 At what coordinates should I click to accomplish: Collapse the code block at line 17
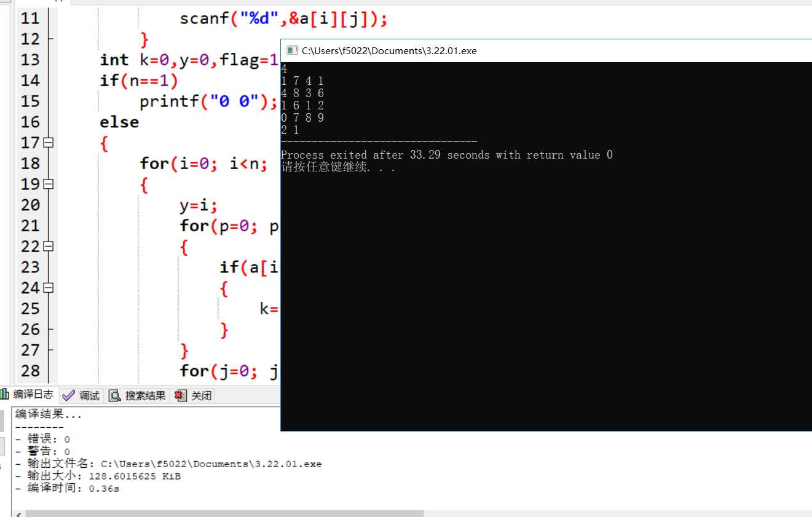pyautogui.click(x=49, y=143)
